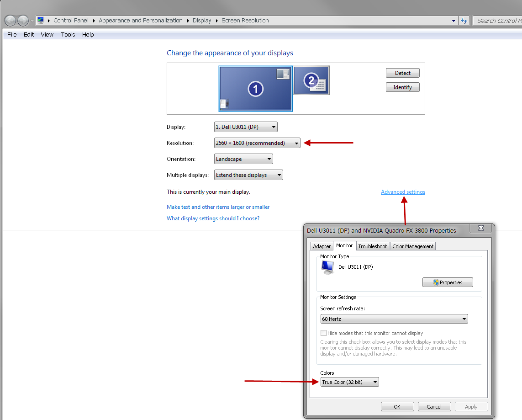Open the Resolution dropdown

[257, 143]
